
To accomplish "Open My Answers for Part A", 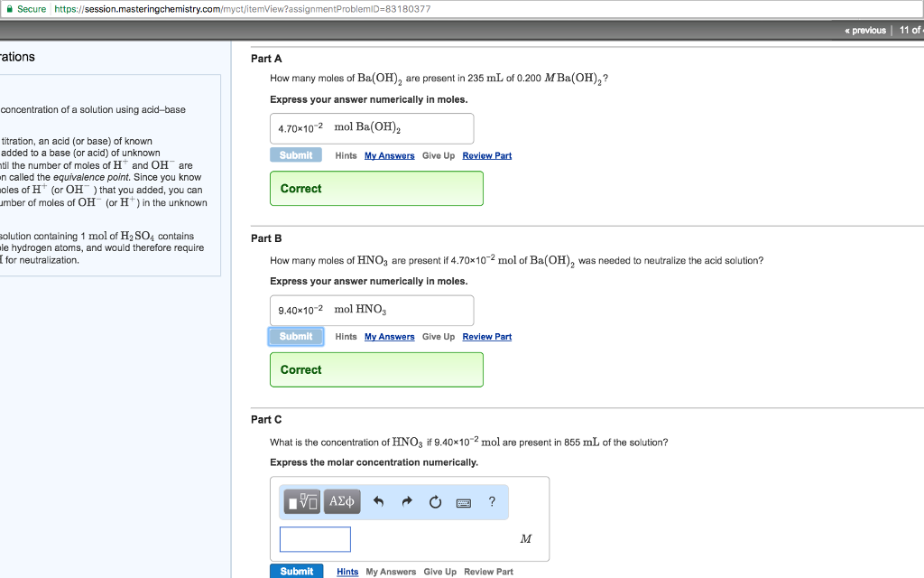I will click(x=389, y=154).
